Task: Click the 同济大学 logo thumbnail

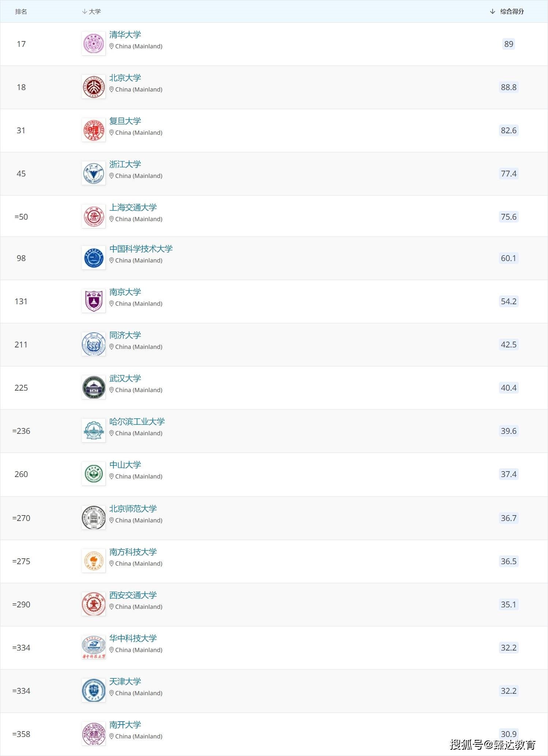Action: coord(94,344)
